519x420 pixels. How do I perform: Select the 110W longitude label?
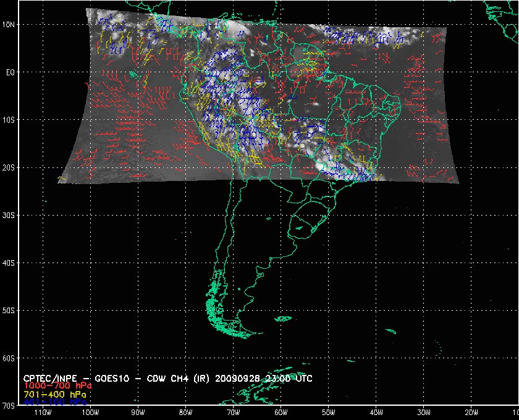click(x=43, y=413)
